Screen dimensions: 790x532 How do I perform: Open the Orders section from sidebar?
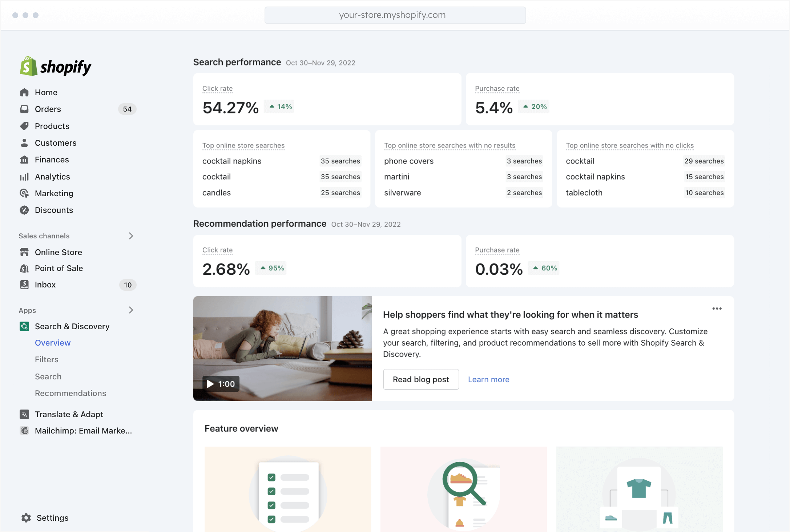point(48,109)
